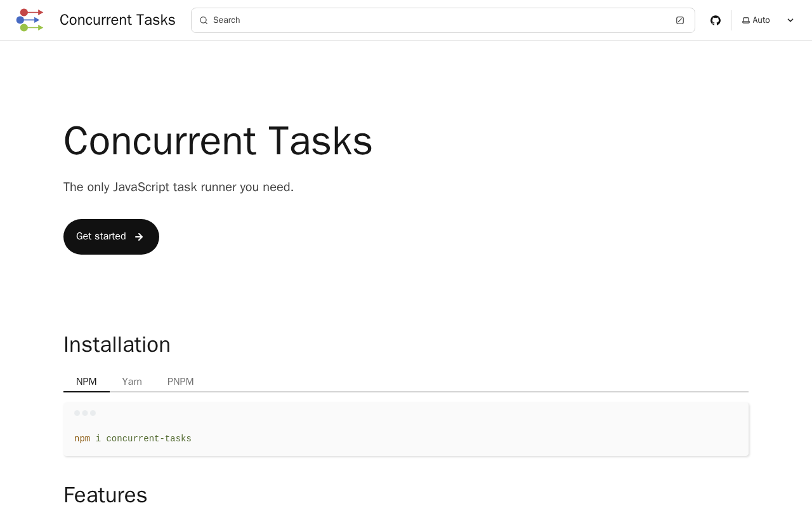Click the JavaScript task runner tagline

pyautogui.click(x=178, y=187)
